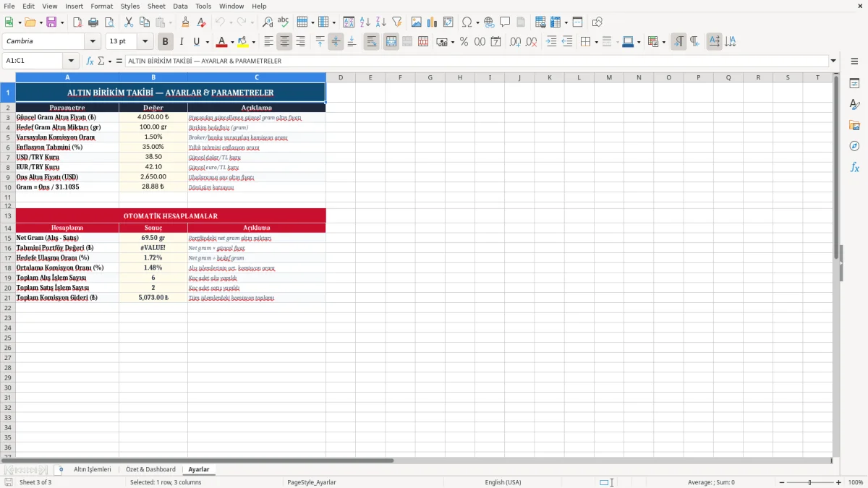Click the formula input line
This screenshot has height=488, width=868.
(x=477, y=61)
